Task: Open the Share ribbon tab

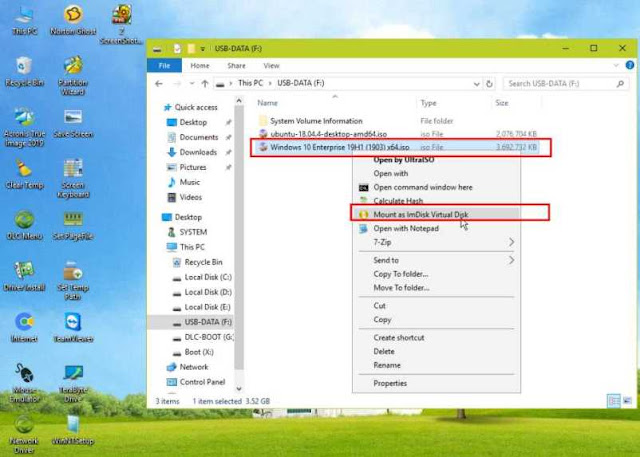Action: click(236, 66)
